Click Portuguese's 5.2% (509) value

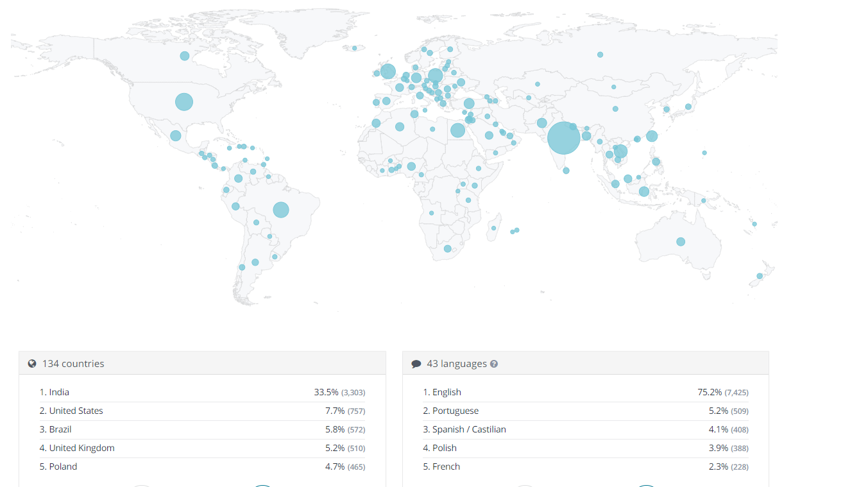(729, 411)
